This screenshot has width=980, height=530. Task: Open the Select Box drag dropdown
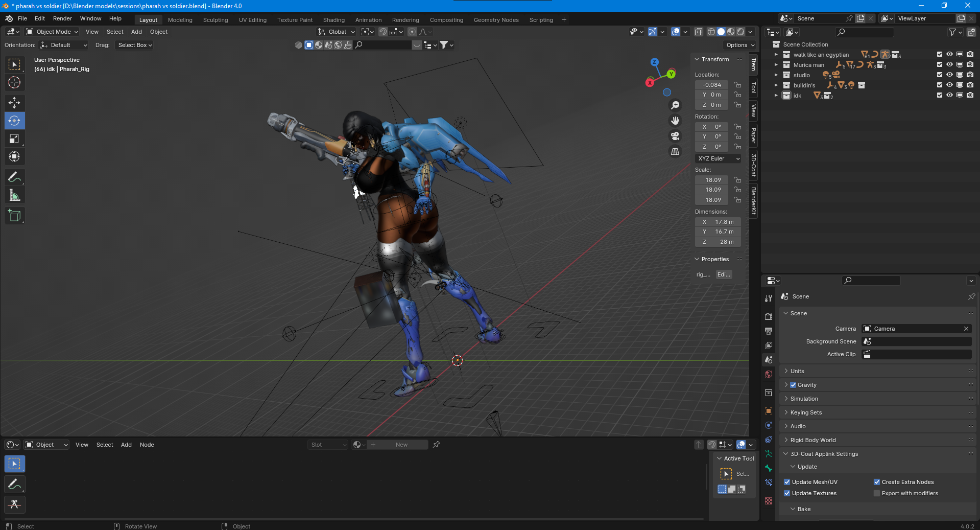tap(135, 45)
